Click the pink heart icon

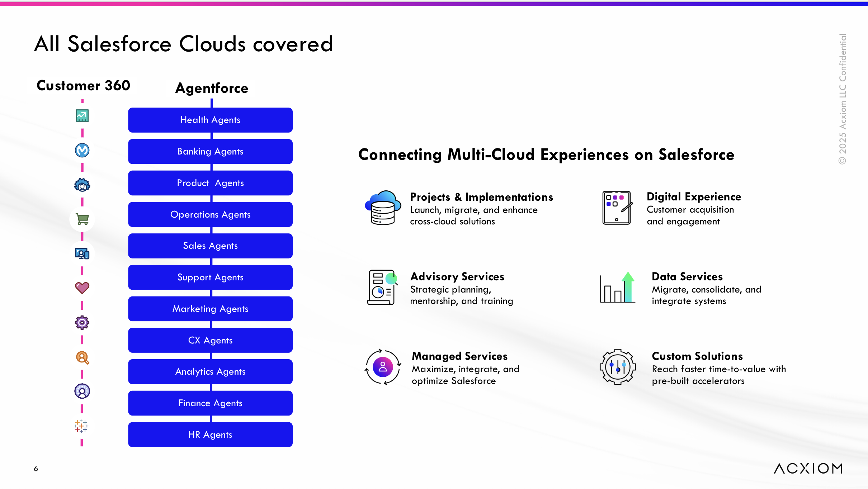coord(82,288)
